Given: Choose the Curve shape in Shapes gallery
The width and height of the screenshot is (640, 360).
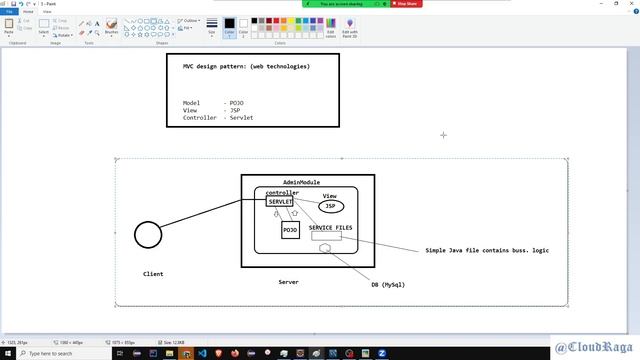Looking at the screenshot, I should 133,21.
